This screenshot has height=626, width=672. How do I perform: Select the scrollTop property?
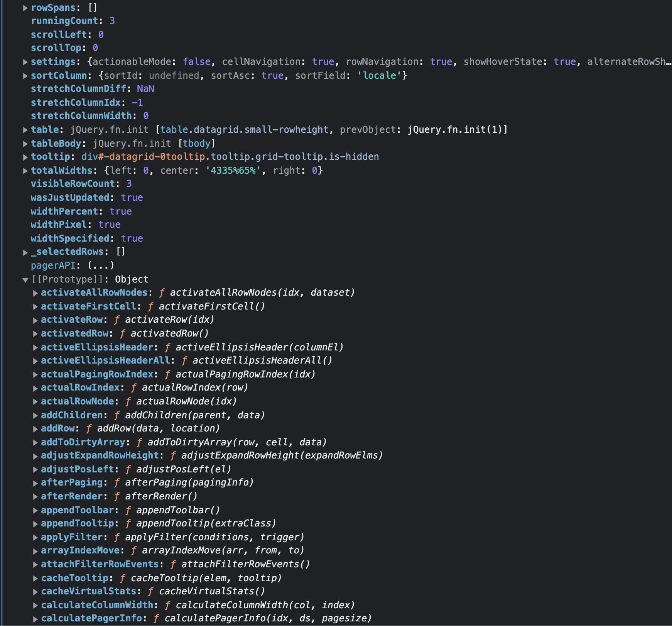tap(56, 48)
